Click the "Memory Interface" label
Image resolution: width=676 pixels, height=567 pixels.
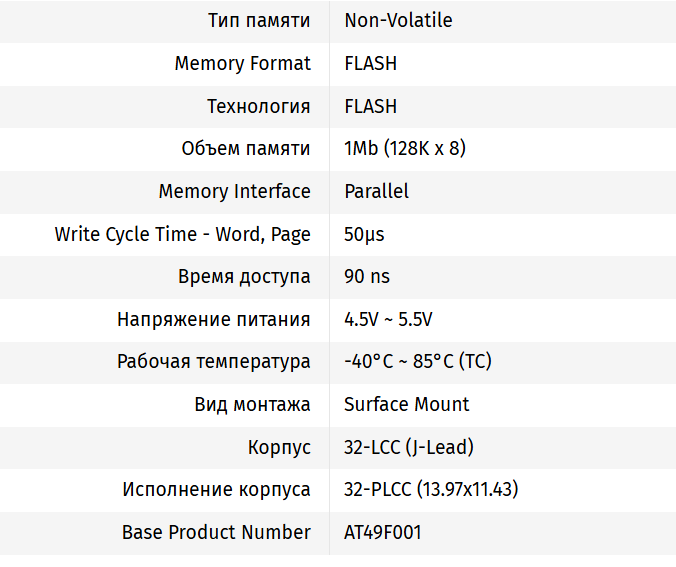point(234,191)
